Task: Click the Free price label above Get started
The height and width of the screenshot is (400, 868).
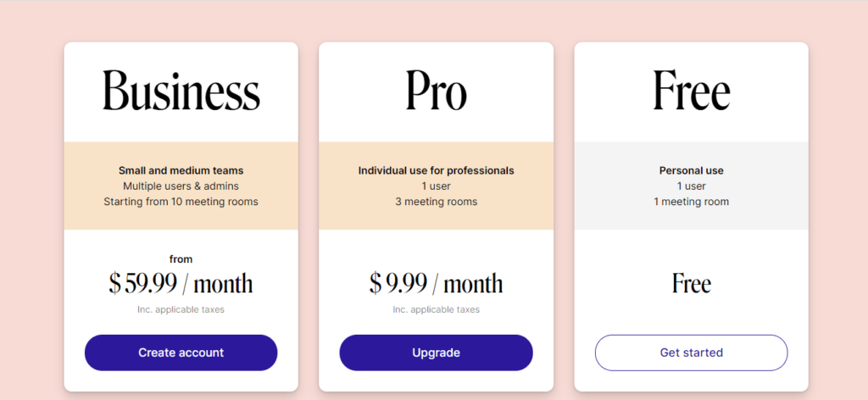Action: coord(691,283)
